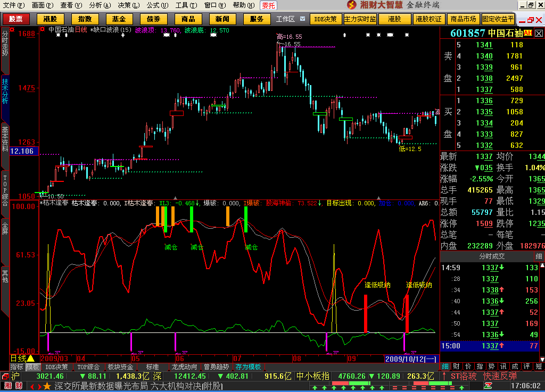Click the red window icon before 沪
This screenshot has width=545, height=392.
pos(5,376)
